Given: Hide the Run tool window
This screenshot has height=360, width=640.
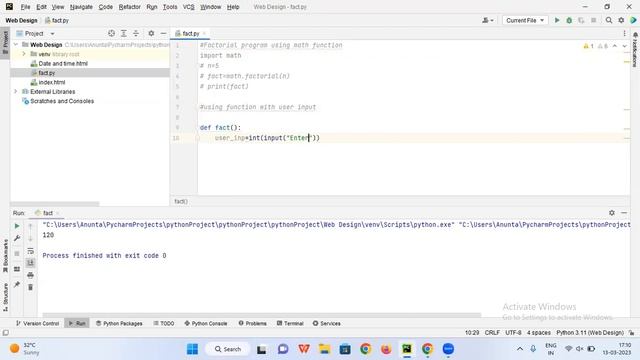Looking at the screenshot, I should tap(624, 213).
